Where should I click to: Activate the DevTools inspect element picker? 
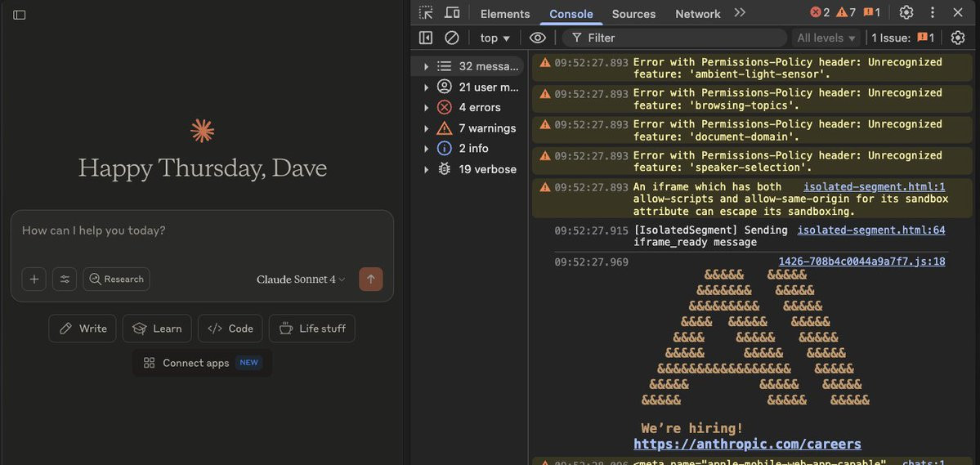click(x=426, y=12)
